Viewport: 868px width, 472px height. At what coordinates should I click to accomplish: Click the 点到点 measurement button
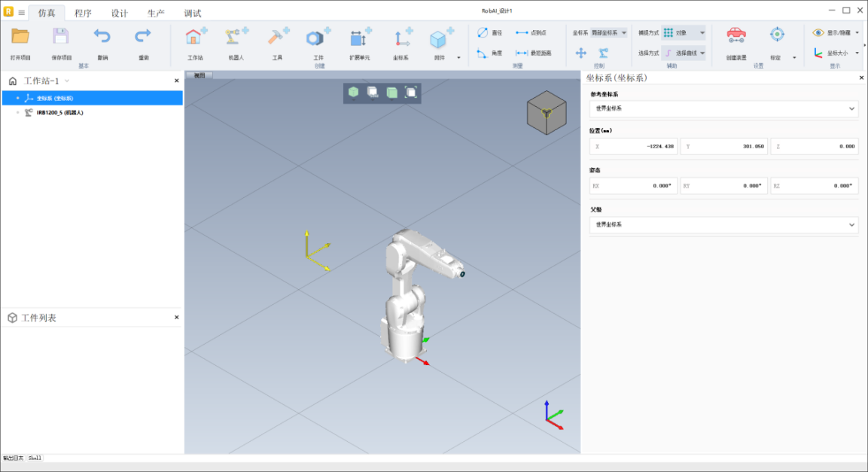pos(531,33)
